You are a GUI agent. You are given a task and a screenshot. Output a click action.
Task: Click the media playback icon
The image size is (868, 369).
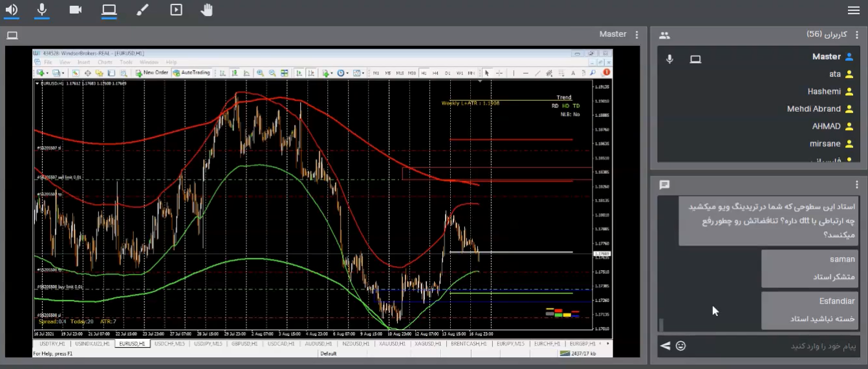tap(176, 10)
